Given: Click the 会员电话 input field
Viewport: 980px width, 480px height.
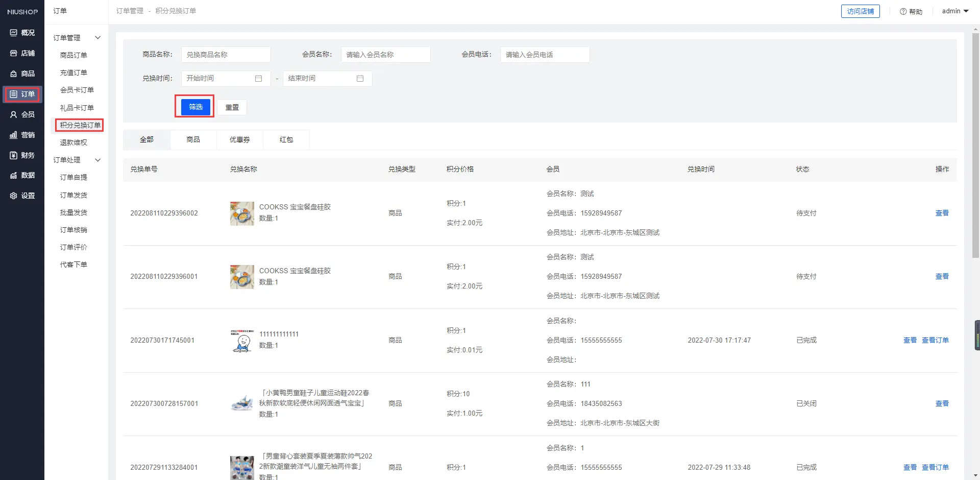Looking at the screenshot, I should [545, 55].
